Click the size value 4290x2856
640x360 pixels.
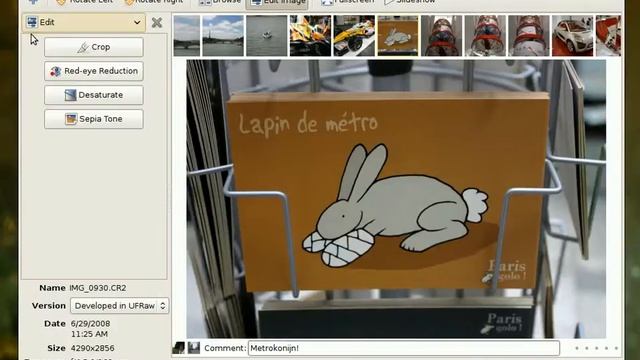tap(92, 348)
